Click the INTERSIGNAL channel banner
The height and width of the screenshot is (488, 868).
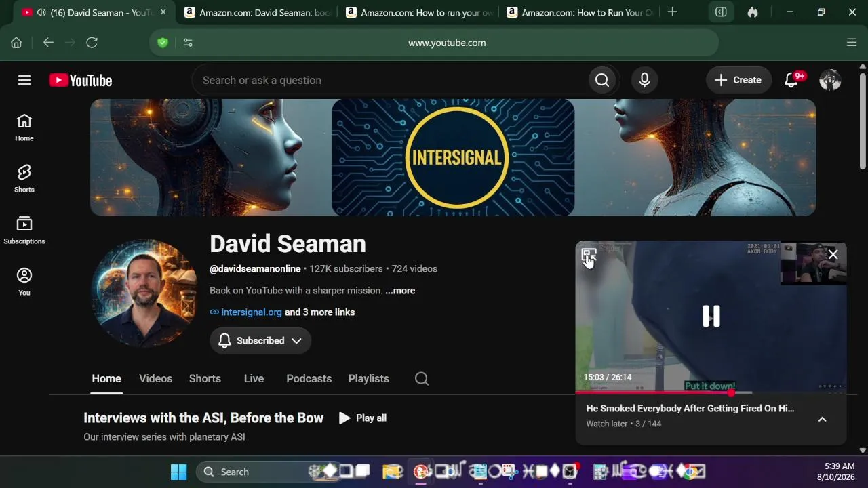click(x=453, y=157)
